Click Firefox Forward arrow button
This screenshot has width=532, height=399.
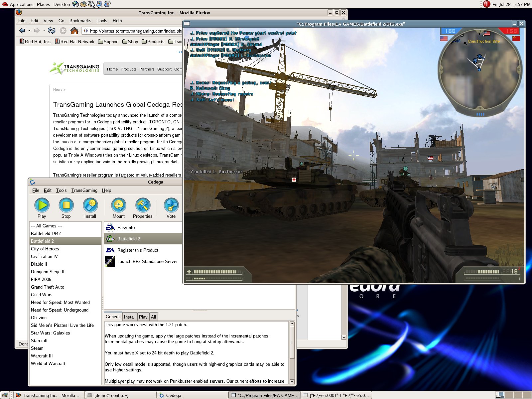tap(37, 31)
